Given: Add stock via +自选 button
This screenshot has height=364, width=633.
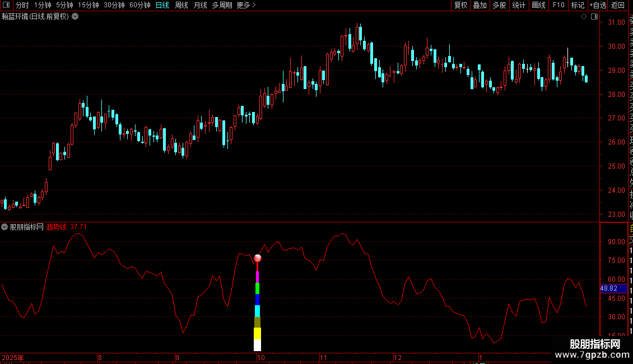Looking at the screenshot, I should point(598,5).
